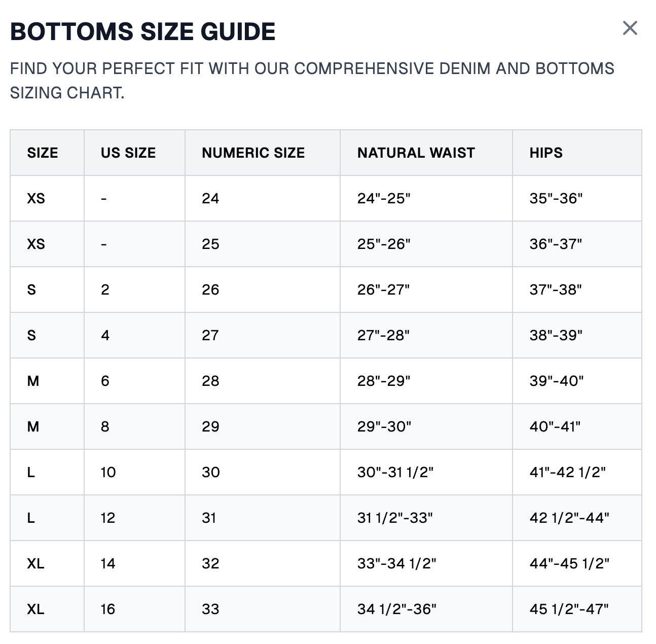Click the SIZE column header
The height and width of the screenshot is (644, 656).
click(x=43, y=153)
